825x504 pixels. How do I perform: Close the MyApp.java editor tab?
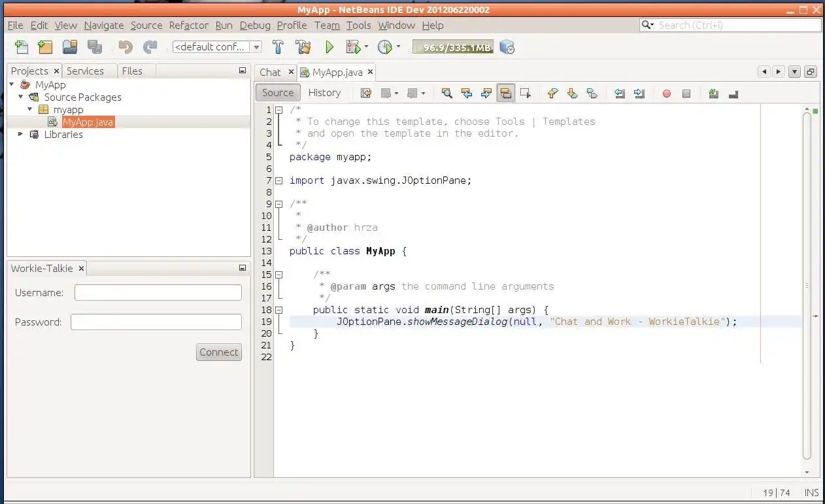(370, 73)
